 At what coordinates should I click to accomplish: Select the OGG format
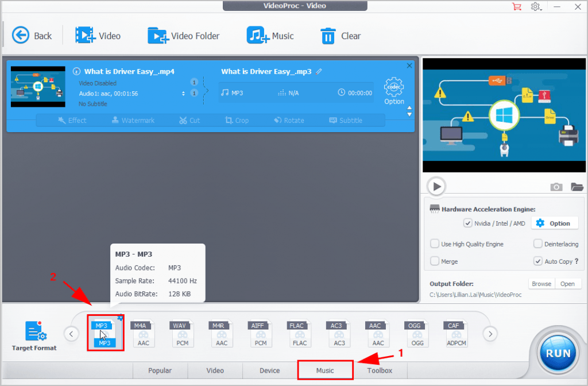[417, 334]
